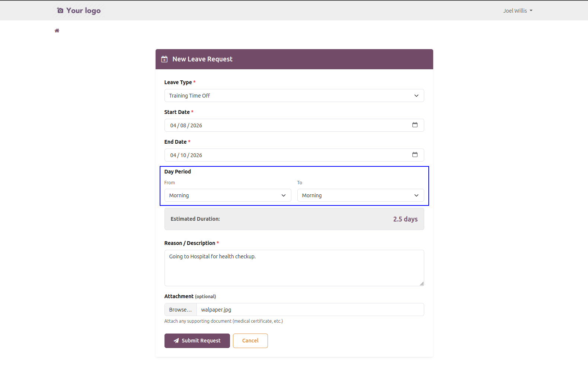Screen dimensions: 588x370
Task: Click the Estimated Duration label
Action: (x=195, y=219)
